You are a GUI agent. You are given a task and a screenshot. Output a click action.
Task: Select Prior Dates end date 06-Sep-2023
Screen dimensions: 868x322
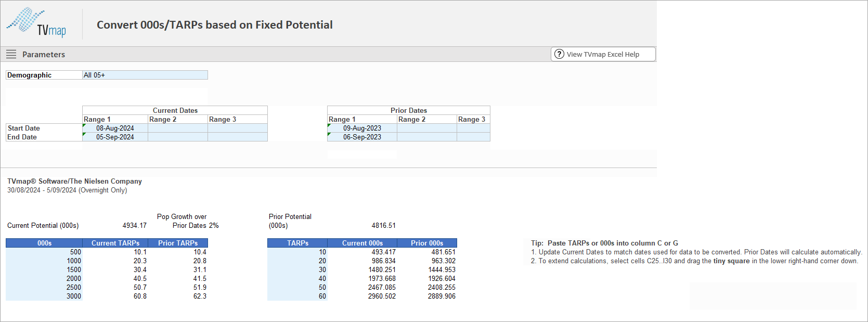point(362,137)
